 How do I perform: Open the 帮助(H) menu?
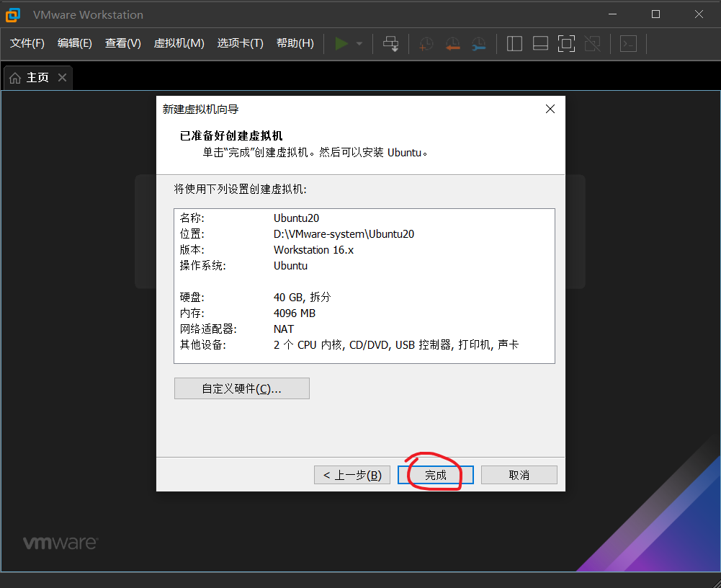coord(295,43)
